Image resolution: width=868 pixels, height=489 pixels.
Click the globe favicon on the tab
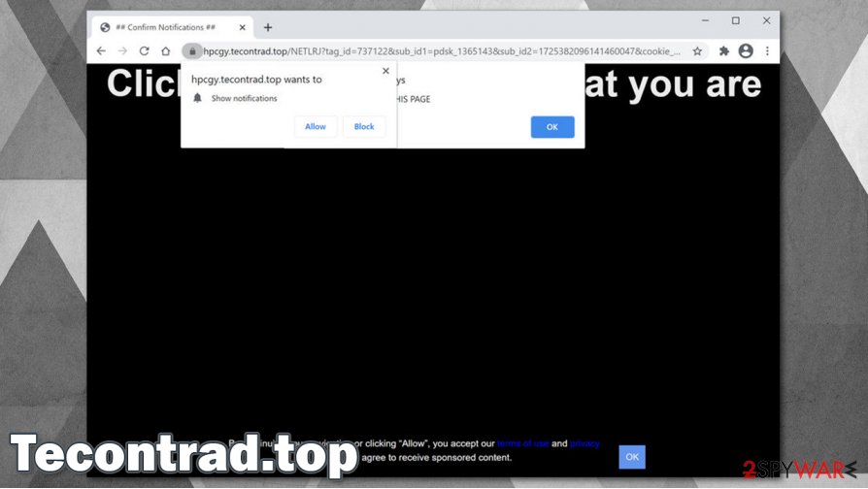click(105, 27)
